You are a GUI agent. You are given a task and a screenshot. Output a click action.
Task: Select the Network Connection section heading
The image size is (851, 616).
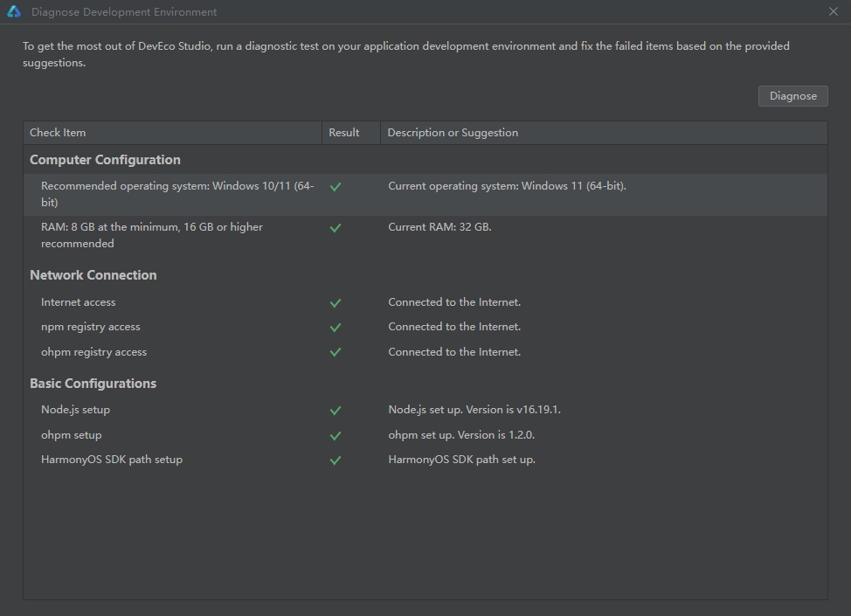pyautogui.click(x=93, y=275)
